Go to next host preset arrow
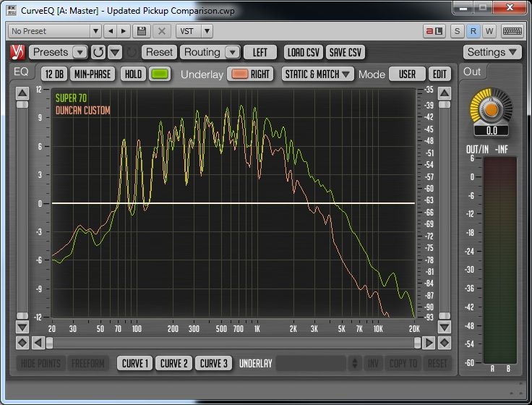 (124, 31)
